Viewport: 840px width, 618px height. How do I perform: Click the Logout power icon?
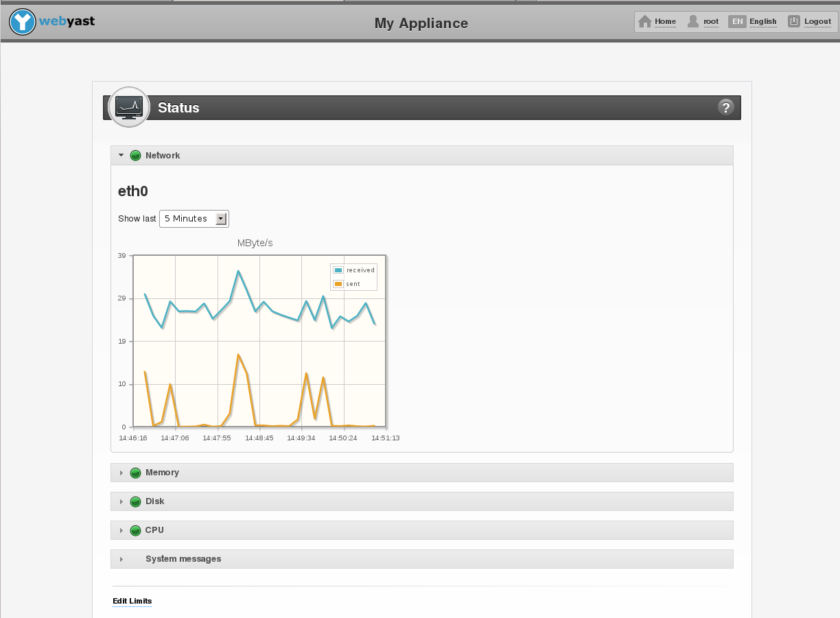794,22
